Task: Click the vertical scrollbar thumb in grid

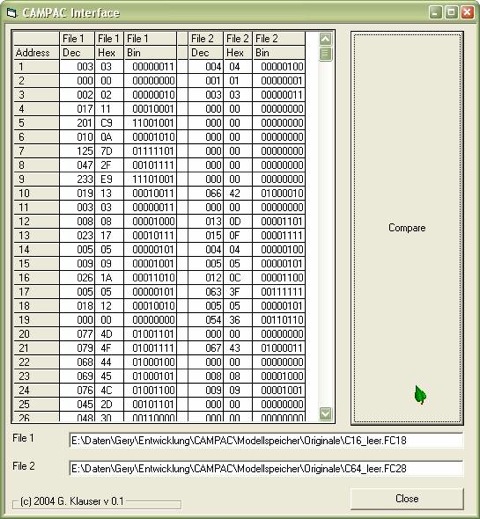Action: (x=325, y=54)
